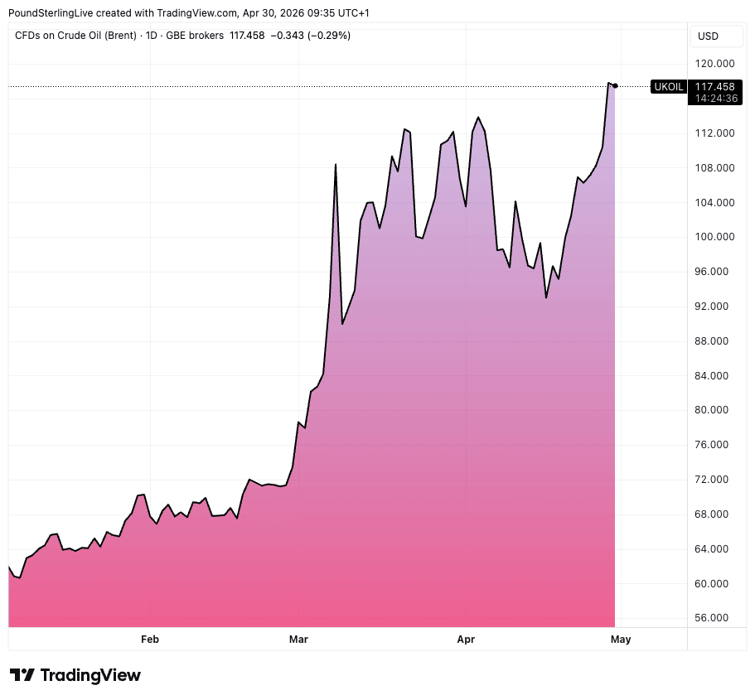This screenshot has width=755, height=700.
Task: Click the TradingView logo icon
Action: click(x=22, y=675)
